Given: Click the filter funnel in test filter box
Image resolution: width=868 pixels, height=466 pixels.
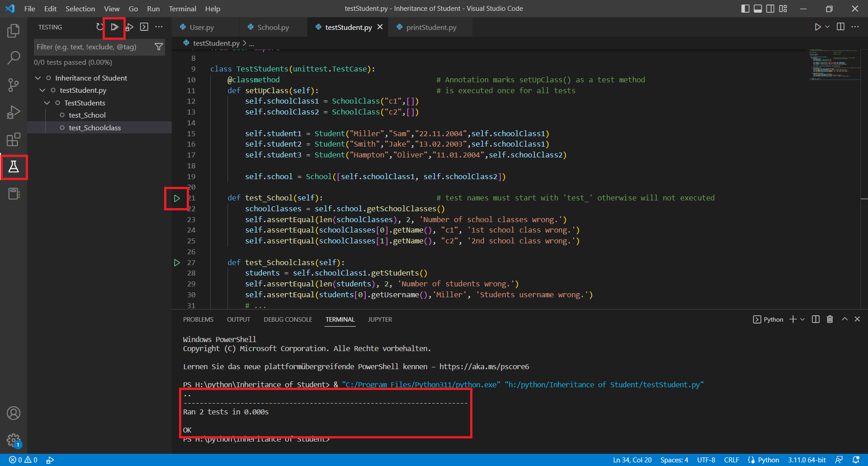Looking at the screenshot, I should coord(159,47).
